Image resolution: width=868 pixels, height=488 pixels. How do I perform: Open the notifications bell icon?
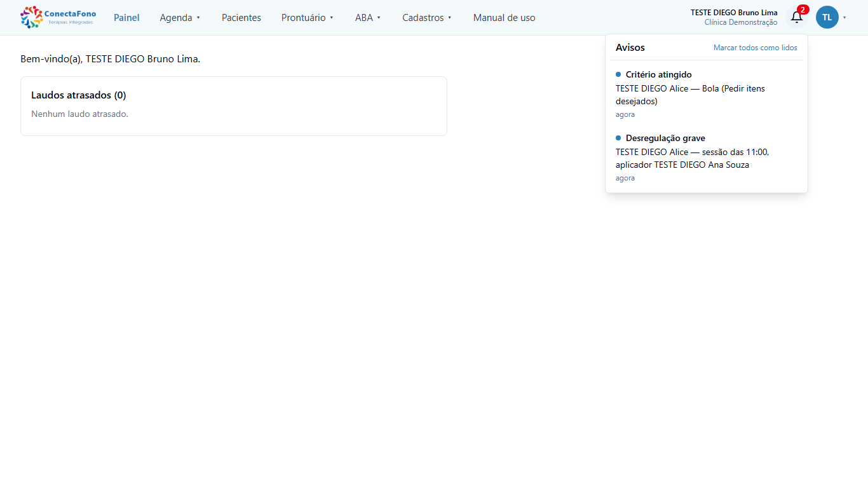click(x=796, y=17)
